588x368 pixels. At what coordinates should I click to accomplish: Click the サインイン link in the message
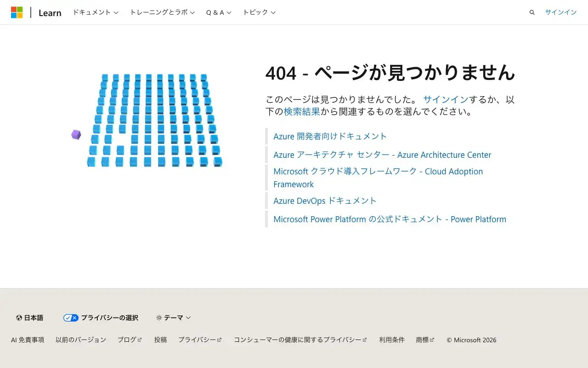(446, 99)
